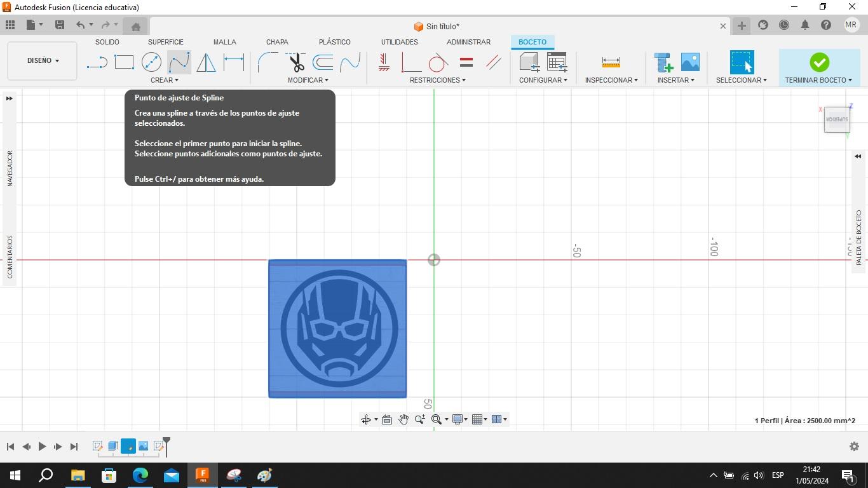Expand the Crear menu
Image resolution: width=868 pixels, height=488 pixels.
click(165, 80)
